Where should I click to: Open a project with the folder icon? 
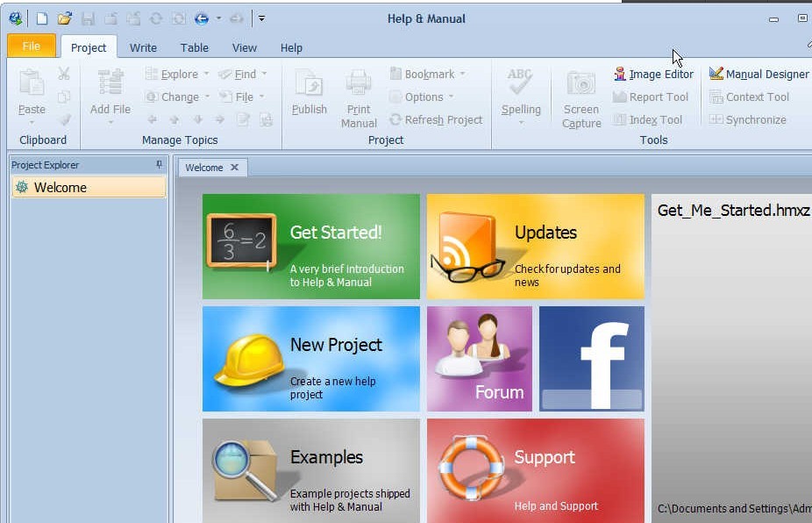(x=65, y=18)
